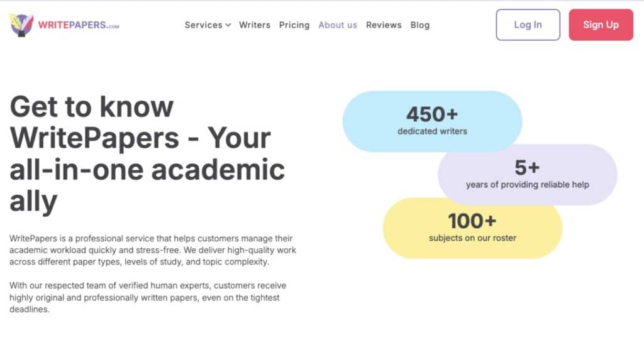This screenshot has height=362, width=644.
Task: Click the 450+ number in the blue bubble
Action: (x=432, y=114)
